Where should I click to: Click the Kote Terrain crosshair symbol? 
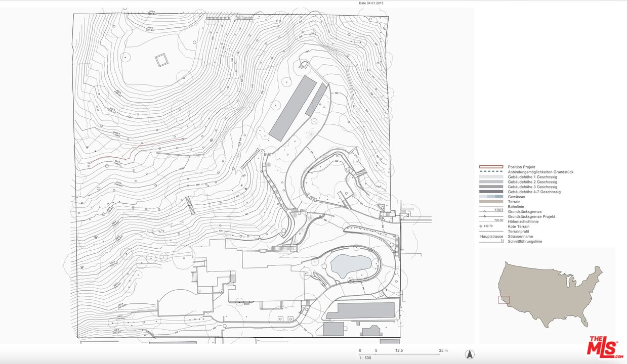click(x=481, y=226)
